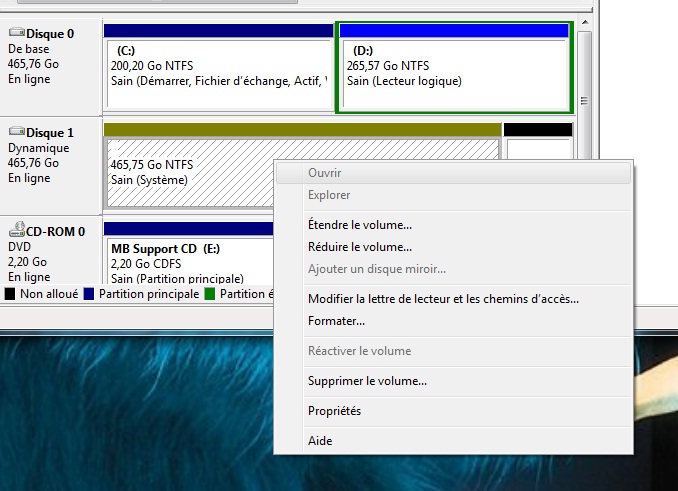Click Aide in the context menu

pyautogui.click(x=320, y=441)
